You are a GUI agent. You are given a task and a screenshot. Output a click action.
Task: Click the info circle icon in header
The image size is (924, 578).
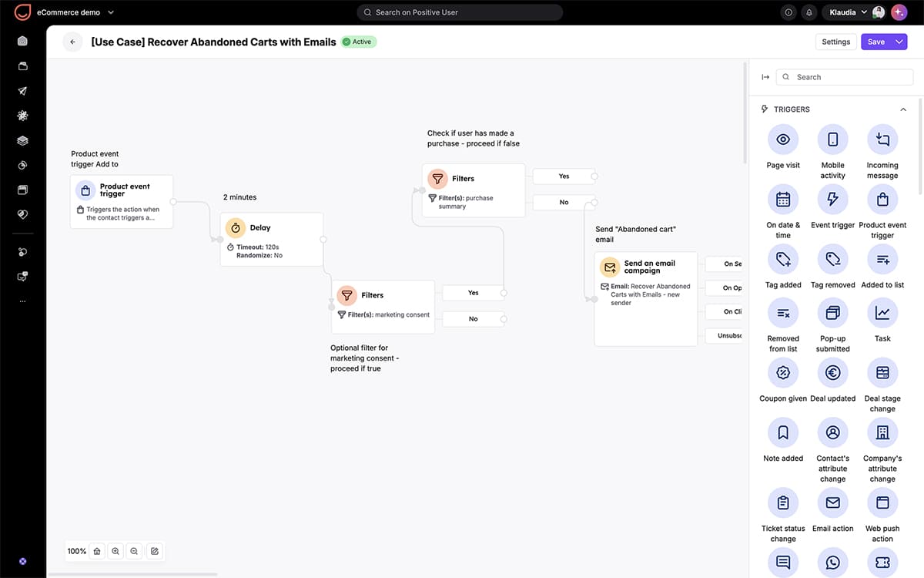788,12
